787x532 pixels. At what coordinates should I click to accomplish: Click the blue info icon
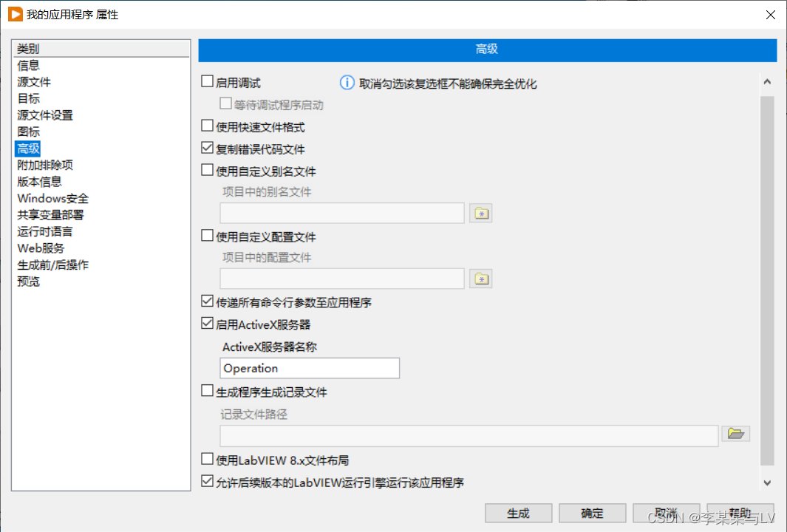[x=347, y=83]
